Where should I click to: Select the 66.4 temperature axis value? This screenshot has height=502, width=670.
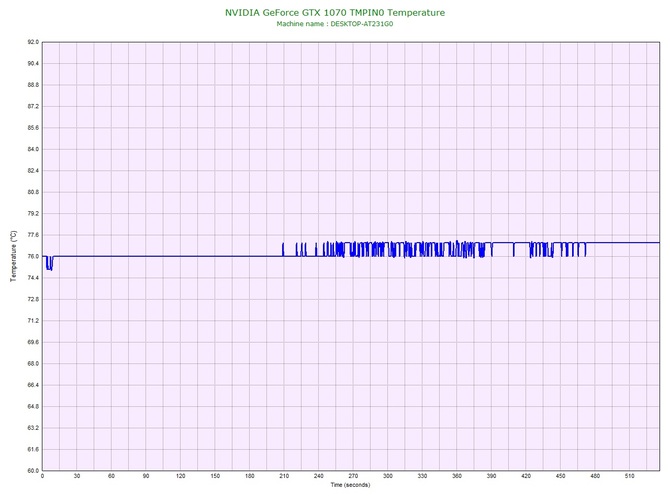(33, 385)
